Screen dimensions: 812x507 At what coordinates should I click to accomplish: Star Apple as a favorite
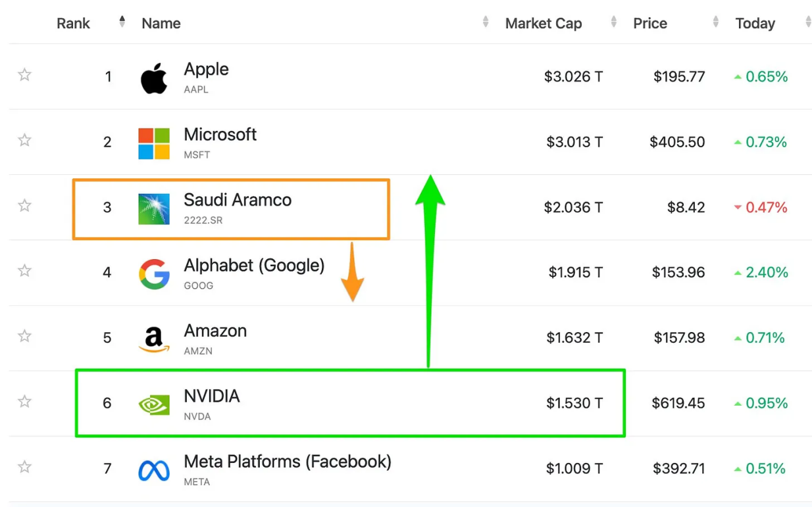click(25, 75)
